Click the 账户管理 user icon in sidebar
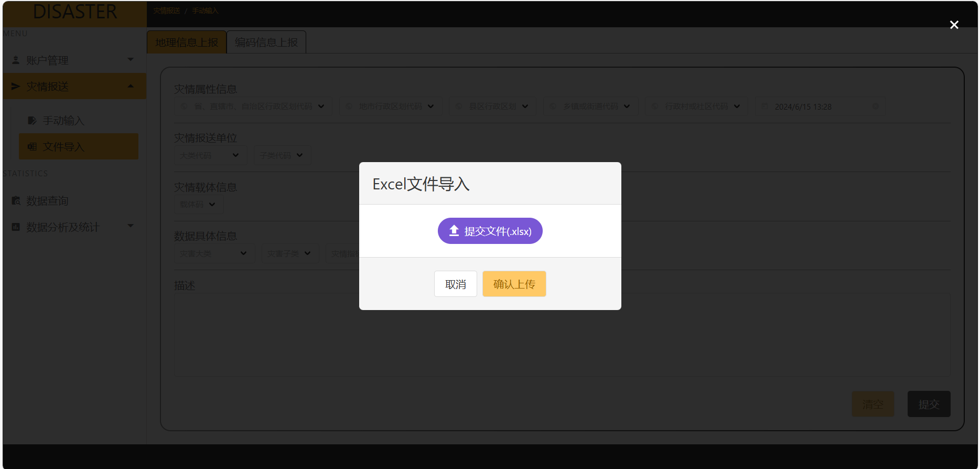 coord(16,60)
